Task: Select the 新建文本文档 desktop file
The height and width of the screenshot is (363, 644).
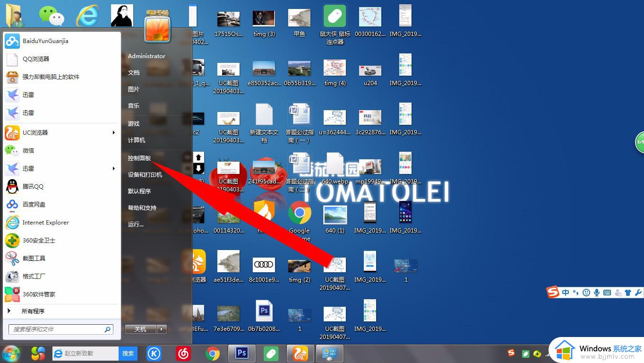Action: [x=264, y=123]
